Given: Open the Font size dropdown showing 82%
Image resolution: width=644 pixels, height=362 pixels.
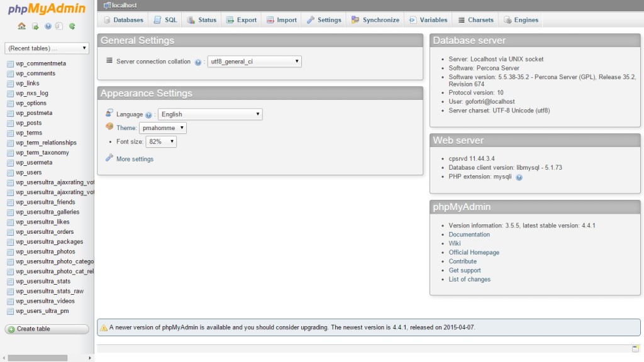Looking at the screenshot, I should click(x=161, y=141).
